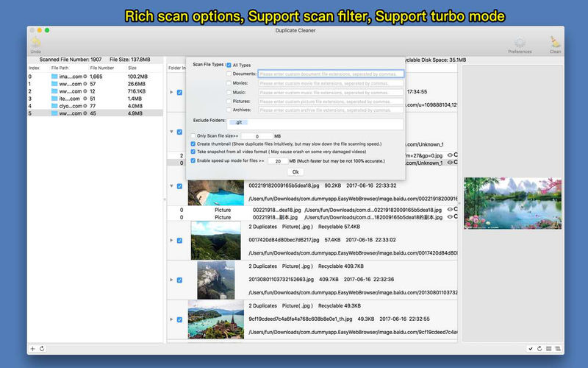Click the Archives custom extensions input field
This screenshot has width=588, height=368.
(x=331, y=110)
